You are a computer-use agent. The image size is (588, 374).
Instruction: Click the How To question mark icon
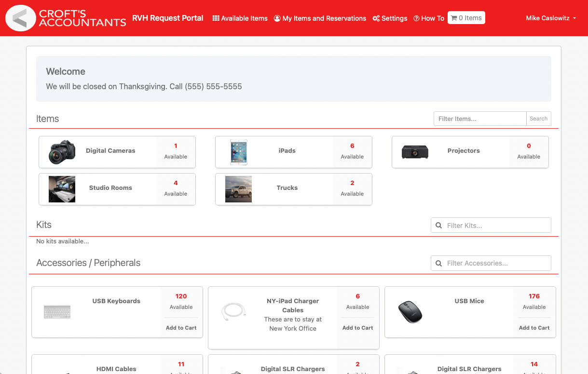pyautogui.click(x=416, y=18)
